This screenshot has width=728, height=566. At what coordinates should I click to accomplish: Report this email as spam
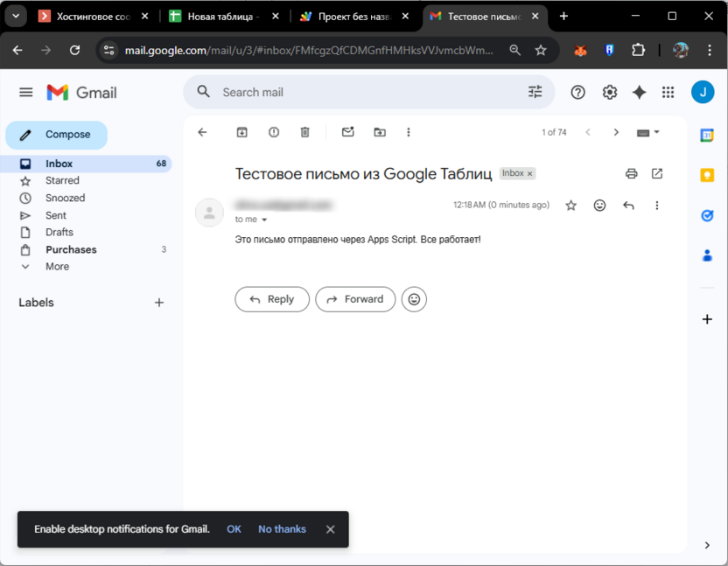[x=273, y=132]
